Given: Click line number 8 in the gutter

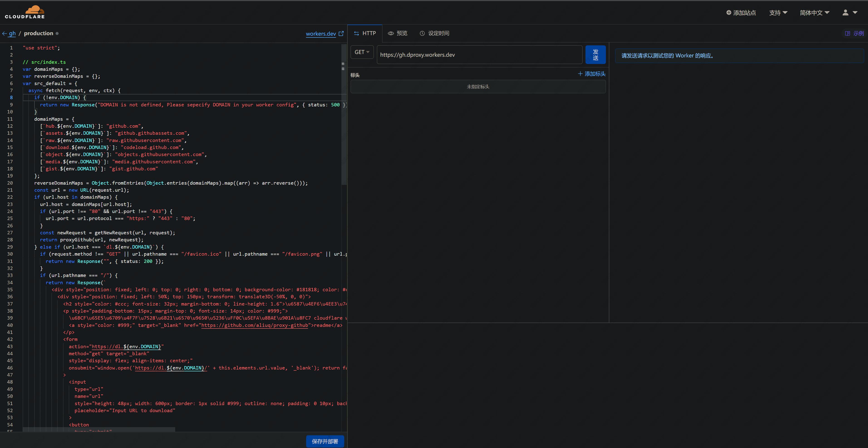Looking at the screenshot, I should coord(11,98).
